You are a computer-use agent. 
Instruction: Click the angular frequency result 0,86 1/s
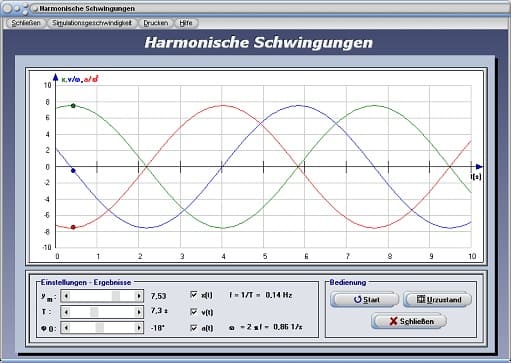click(288, 327)
